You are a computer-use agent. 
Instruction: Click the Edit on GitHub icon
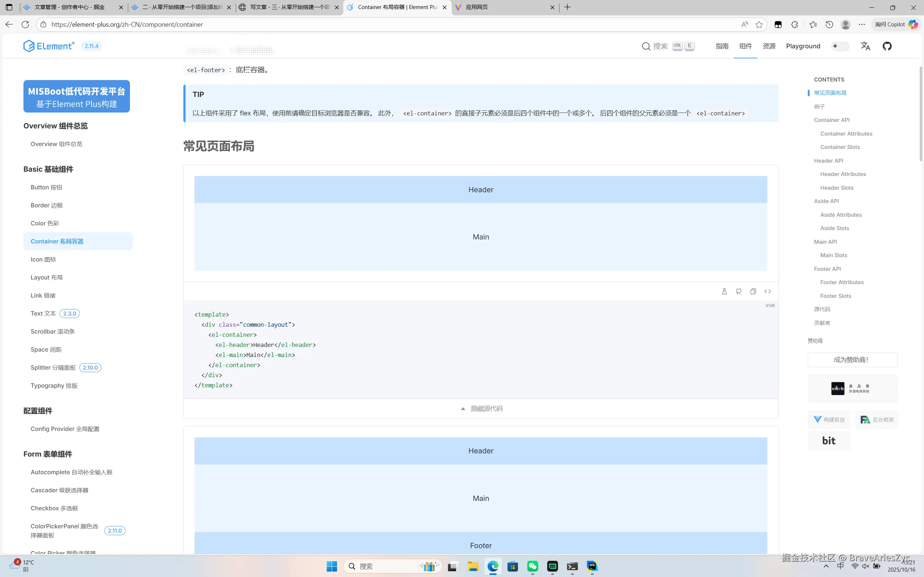[739, 291]
